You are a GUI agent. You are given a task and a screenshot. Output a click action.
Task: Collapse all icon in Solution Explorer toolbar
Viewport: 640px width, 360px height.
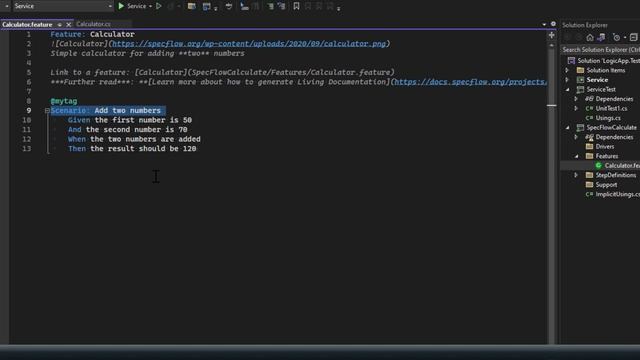(x=633, y=38)
